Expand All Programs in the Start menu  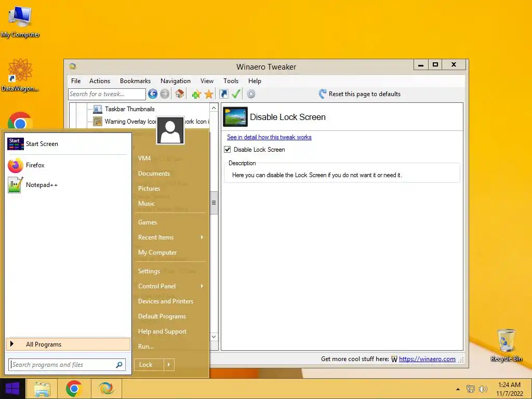click(x=68, y=344)
